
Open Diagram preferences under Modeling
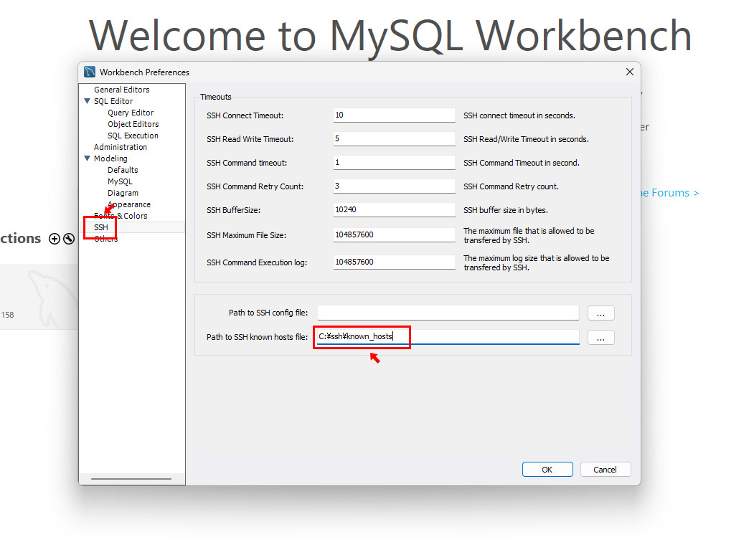point(123,193)
